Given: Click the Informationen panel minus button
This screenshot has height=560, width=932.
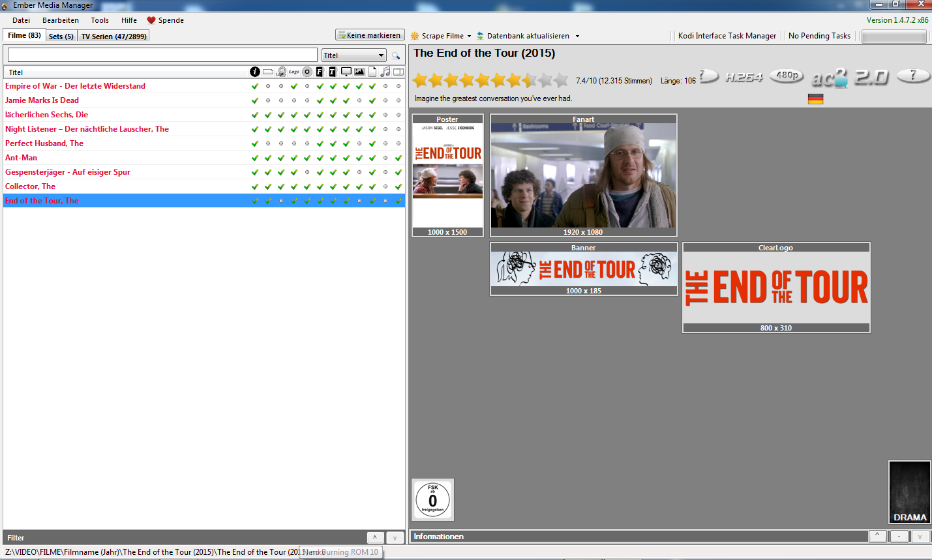Looking at the screenshot, I should coord(899,536).
